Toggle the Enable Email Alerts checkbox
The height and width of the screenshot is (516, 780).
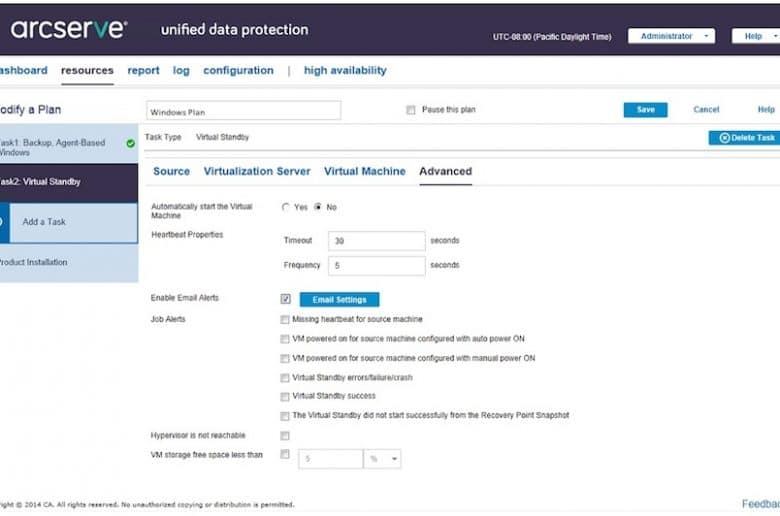286,299
